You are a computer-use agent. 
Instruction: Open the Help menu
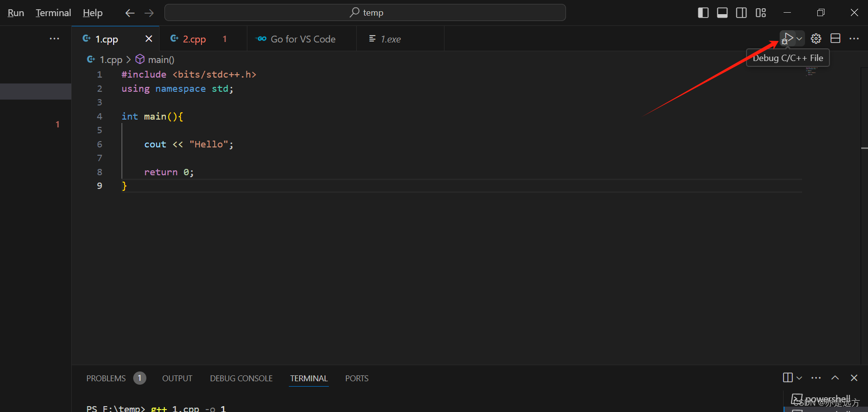(93, 13)
